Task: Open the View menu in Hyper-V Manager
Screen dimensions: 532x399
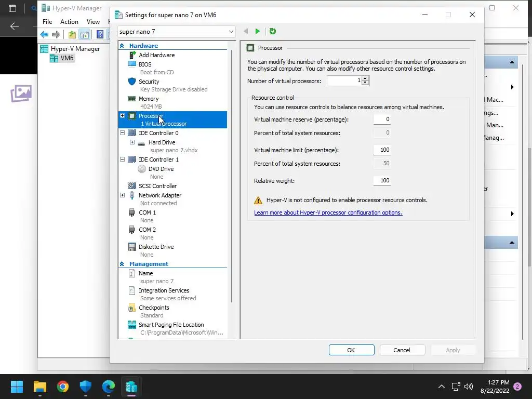Action: pos(93,22)
